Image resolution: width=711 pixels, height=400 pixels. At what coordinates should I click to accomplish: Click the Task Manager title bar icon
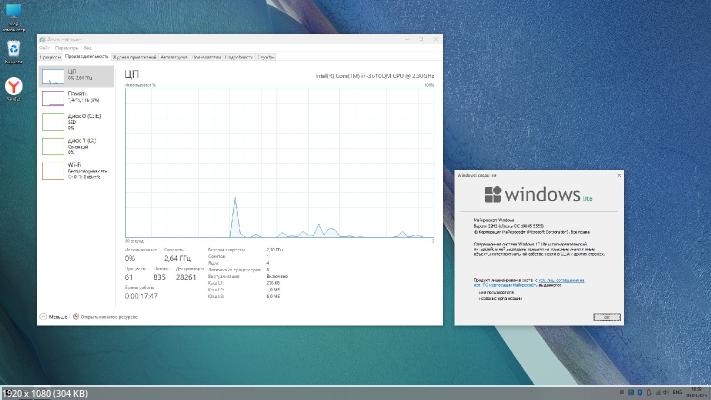[x=42, y=40]
